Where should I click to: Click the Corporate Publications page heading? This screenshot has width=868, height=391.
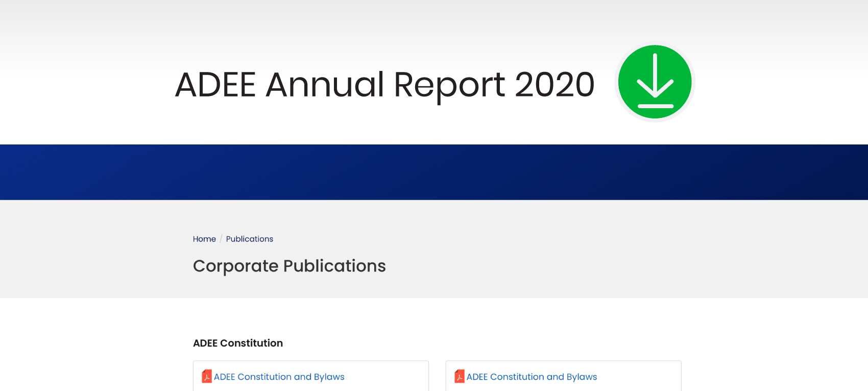(x=289, y=266)
